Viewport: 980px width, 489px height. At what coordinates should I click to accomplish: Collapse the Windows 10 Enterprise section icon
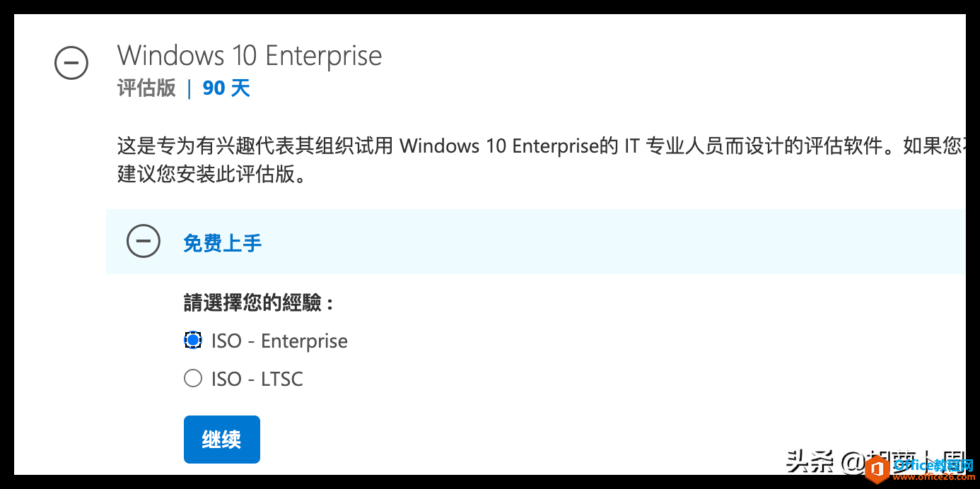coord(71,63)
